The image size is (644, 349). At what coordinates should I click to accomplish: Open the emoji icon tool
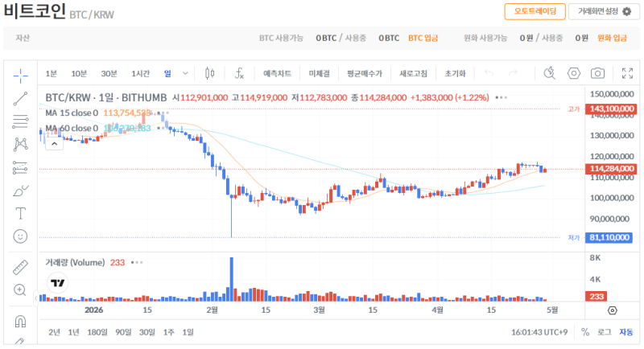[x=21, y=236]
